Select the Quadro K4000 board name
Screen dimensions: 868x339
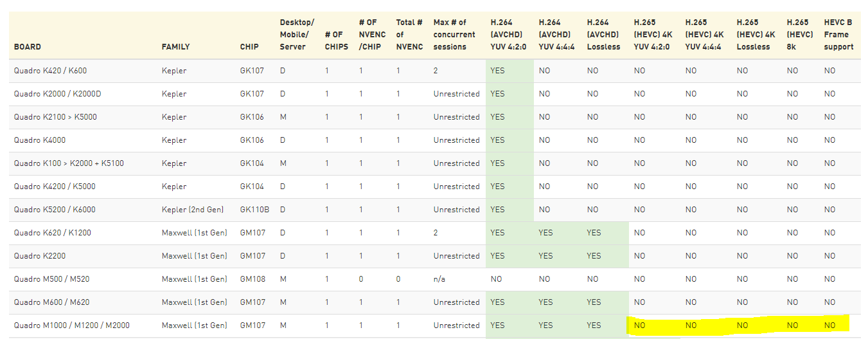(x=40, y=140)
